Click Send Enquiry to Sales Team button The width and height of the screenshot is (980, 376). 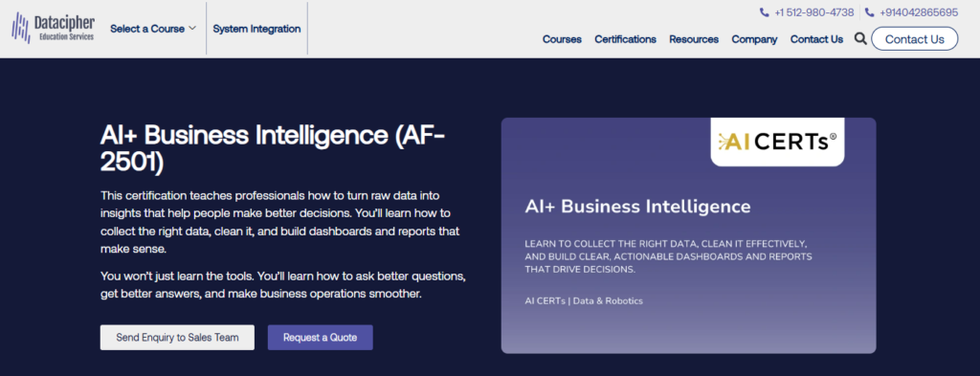[177, 338]
